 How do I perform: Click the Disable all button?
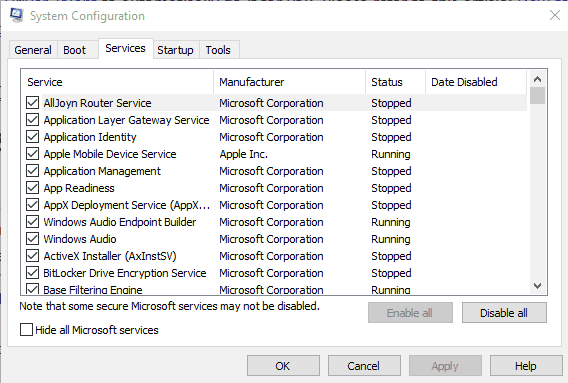(504, 313)
